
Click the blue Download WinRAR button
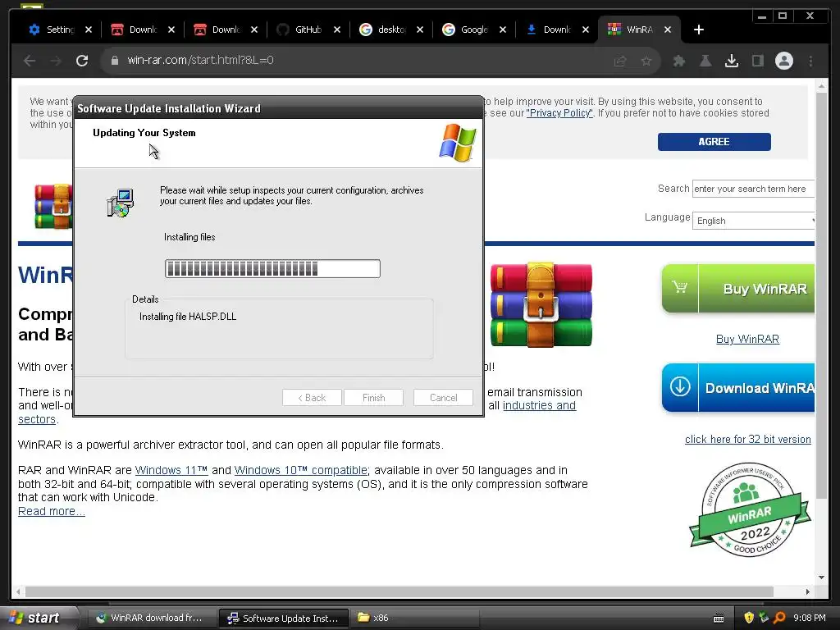pos(738,387)
